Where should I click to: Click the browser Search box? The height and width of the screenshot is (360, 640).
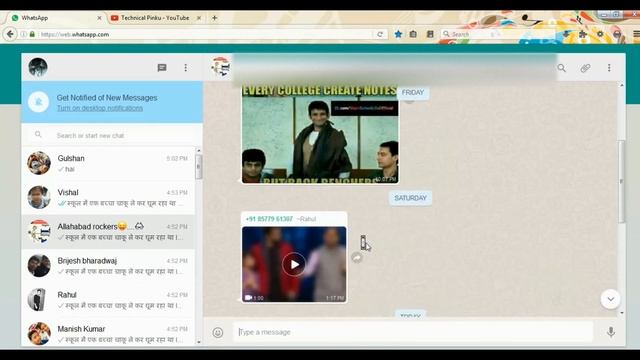pyautogui.click(x=498, y=34)
